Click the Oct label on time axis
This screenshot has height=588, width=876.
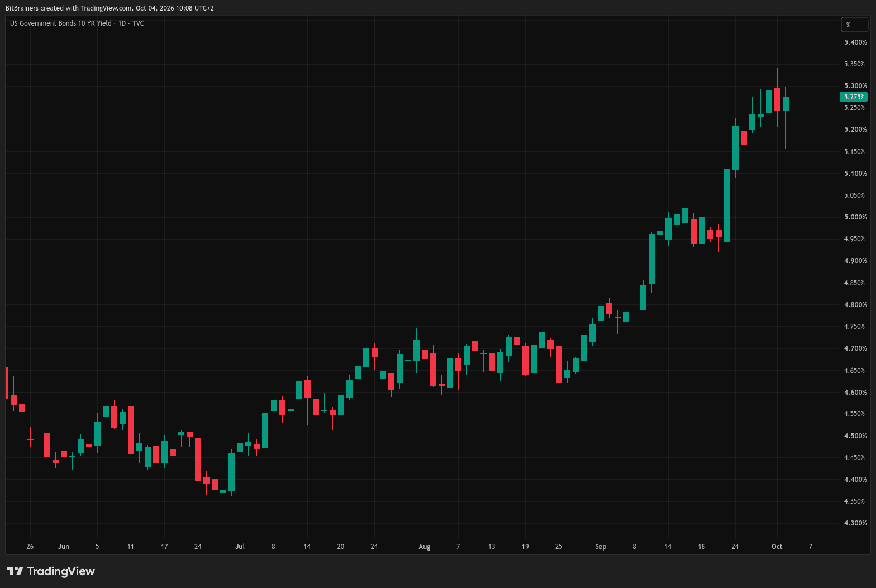tap(777, 547)
